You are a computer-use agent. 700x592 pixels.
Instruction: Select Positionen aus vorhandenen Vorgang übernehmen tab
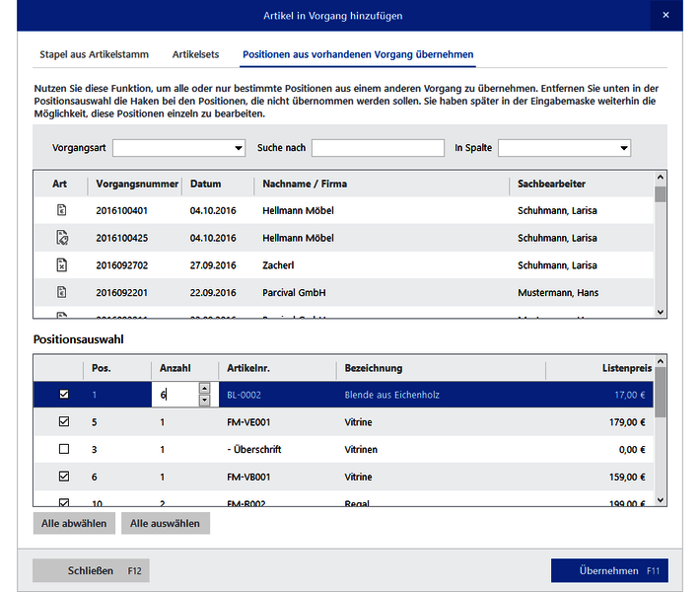click(x=358, y=54)
